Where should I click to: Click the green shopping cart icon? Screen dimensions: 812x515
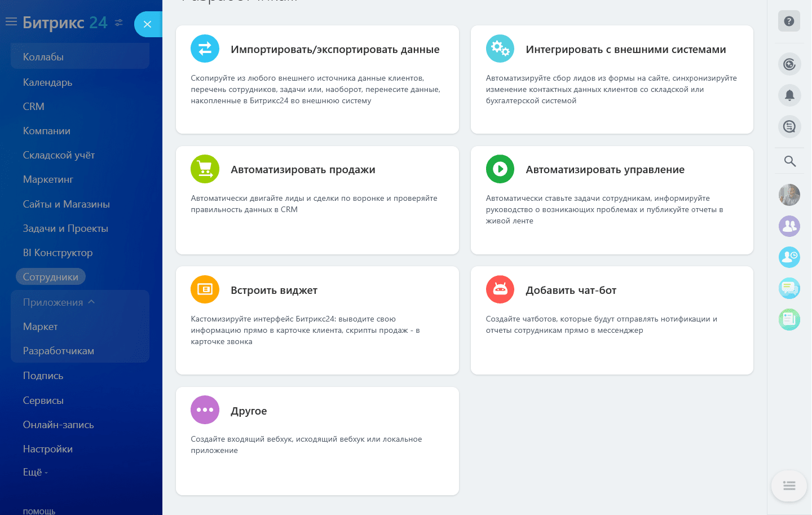click(x=205, y=169)
